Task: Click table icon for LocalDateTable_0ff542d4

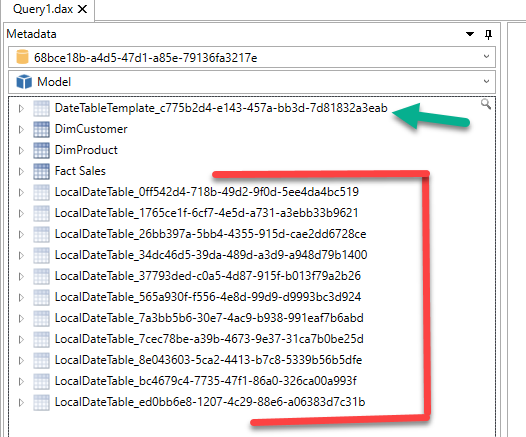Action: (42, 192)
